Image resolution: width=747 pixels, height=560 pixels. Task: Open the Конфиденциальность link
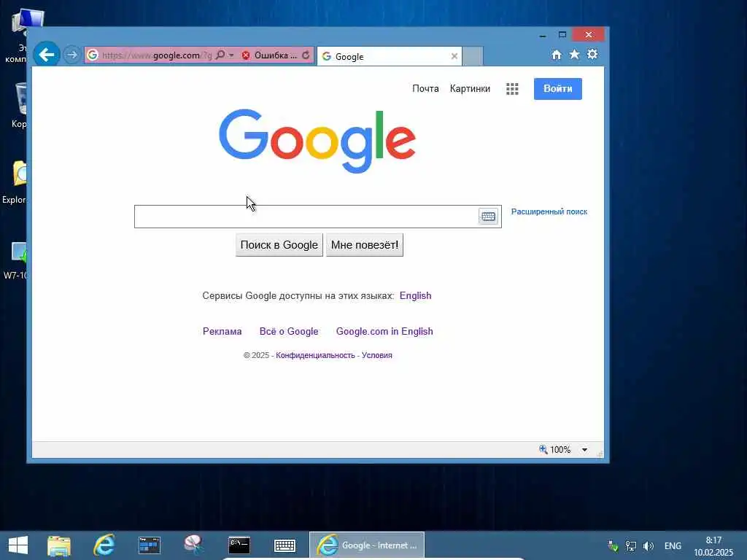(315, 355)
